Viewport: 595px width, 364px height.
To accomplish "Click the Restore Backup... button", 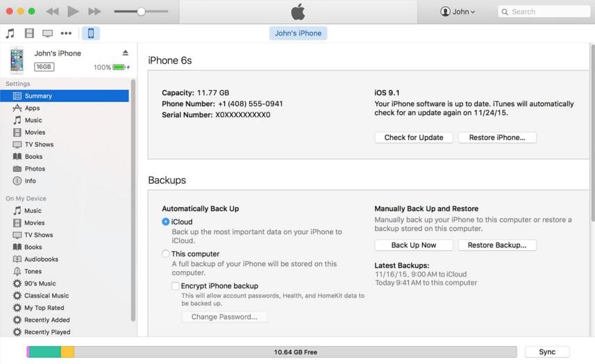I will (497, 245).
